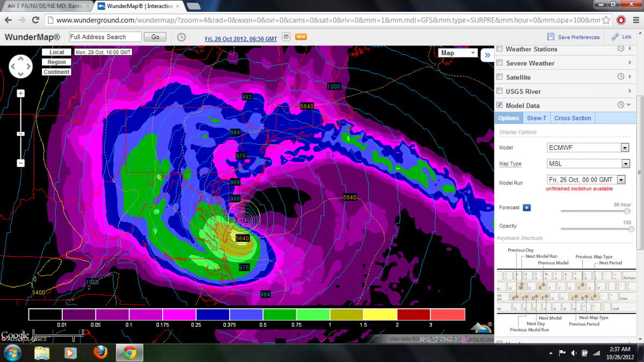
Task: Open the Map Type dropdown showing MSL
Action: (x=588, y=164)
